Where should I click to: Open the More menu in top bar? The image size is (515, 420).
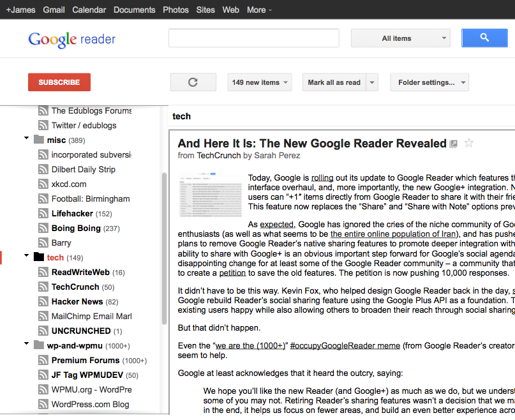point(259,10)
